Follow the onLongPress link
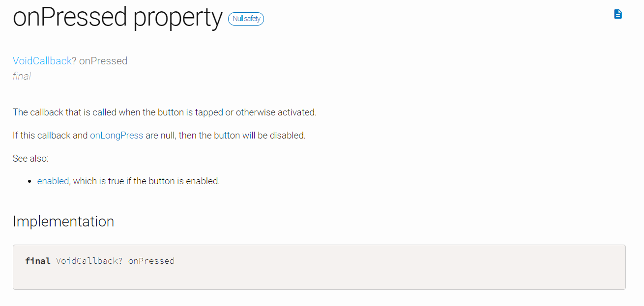 pyautogui.click(x=117, y=135)
